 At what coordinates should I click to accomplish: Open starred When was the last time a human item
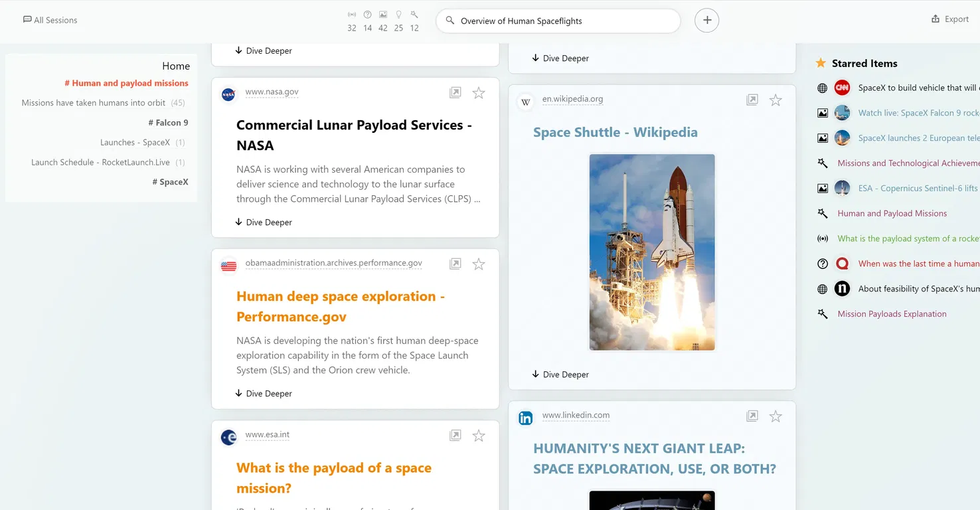pos(918,264)
